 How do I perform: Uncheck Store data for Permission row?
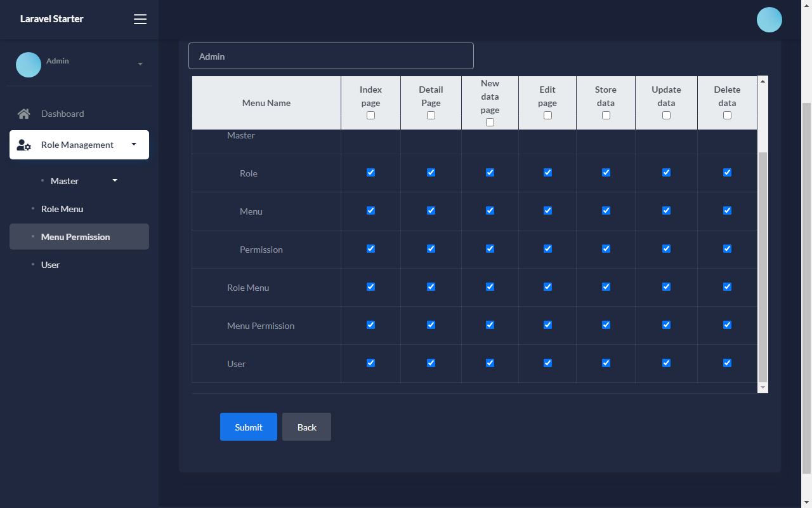606,248
